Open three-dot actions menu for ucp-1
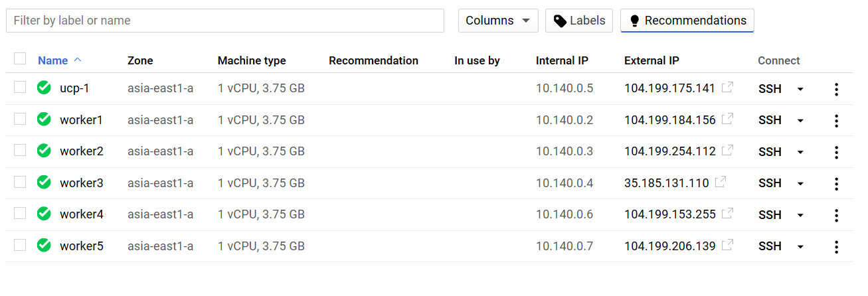 click(836, 89)
